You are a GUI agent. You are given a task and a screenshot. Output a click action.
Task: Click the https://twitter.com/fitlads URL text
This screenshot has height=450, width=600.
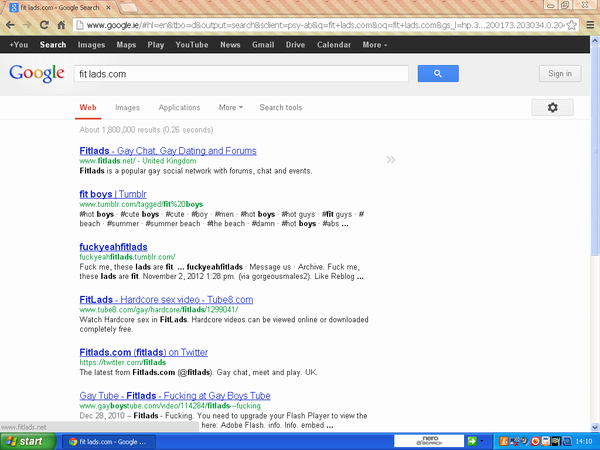coord(122,362)
